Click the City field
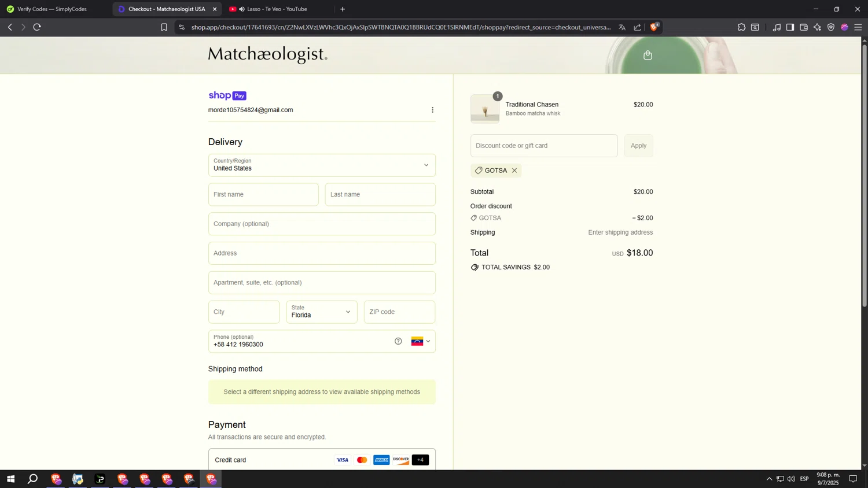Screen dimensions: 868x488 point(244,312)
